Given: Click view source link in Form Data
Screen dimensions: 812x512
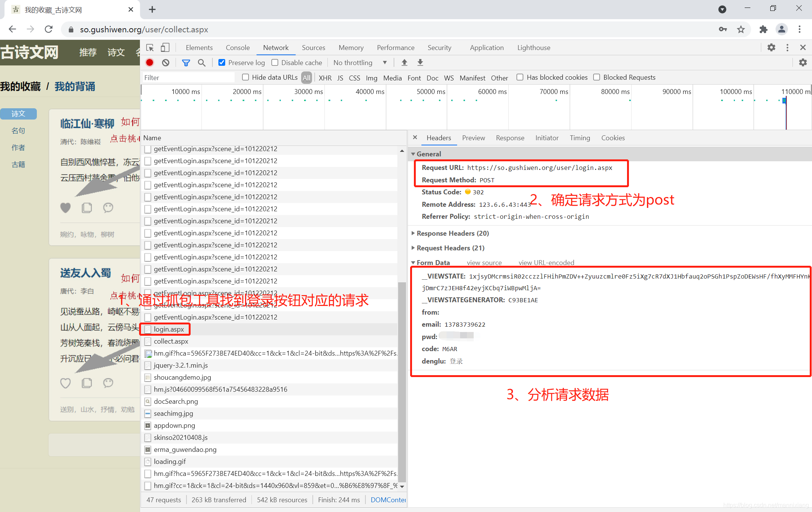Looking at the screenshot, I should pos(484,263).
